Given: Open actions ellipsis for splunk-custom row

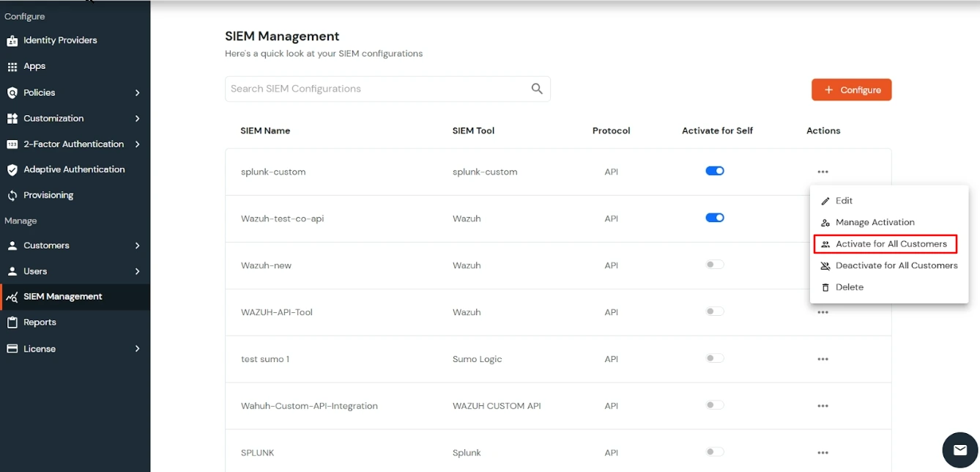Looking at the screenshot, I should coord(823,172).
